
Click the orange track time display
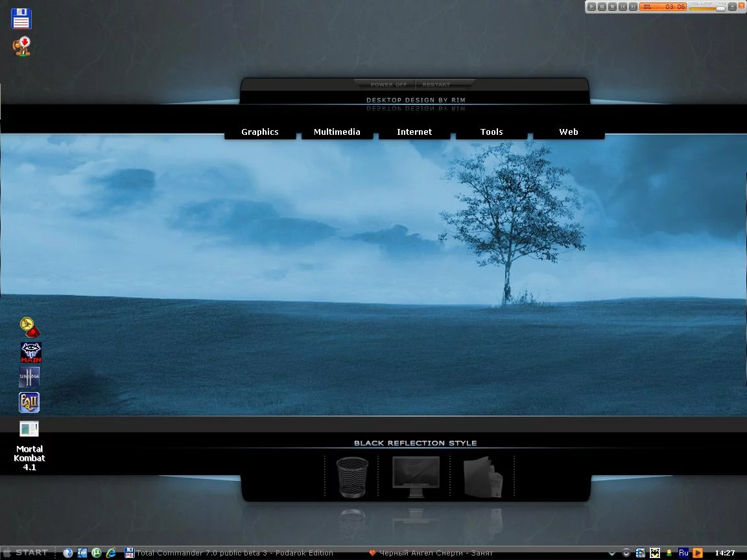point(663,6)
